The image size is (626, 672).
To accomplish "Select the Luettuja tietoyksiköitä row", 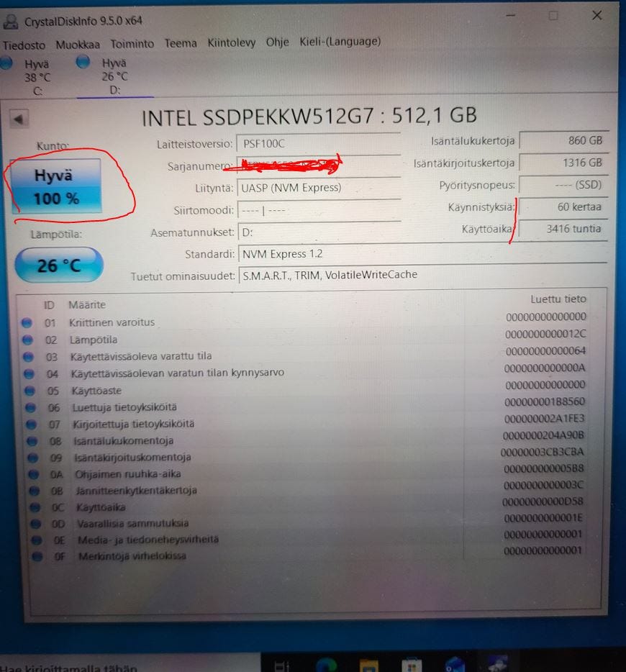I will (x=304, y=405).
